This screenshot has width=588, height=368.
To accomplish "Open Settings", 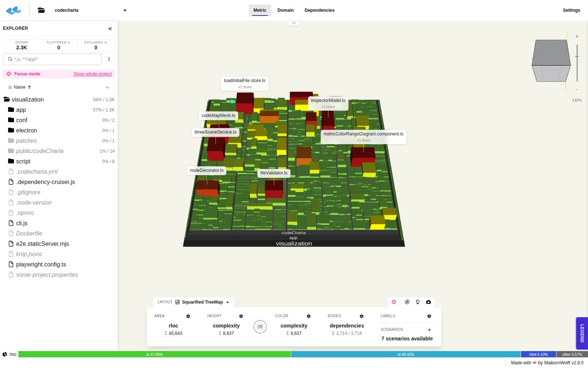I will click(571, 10).
